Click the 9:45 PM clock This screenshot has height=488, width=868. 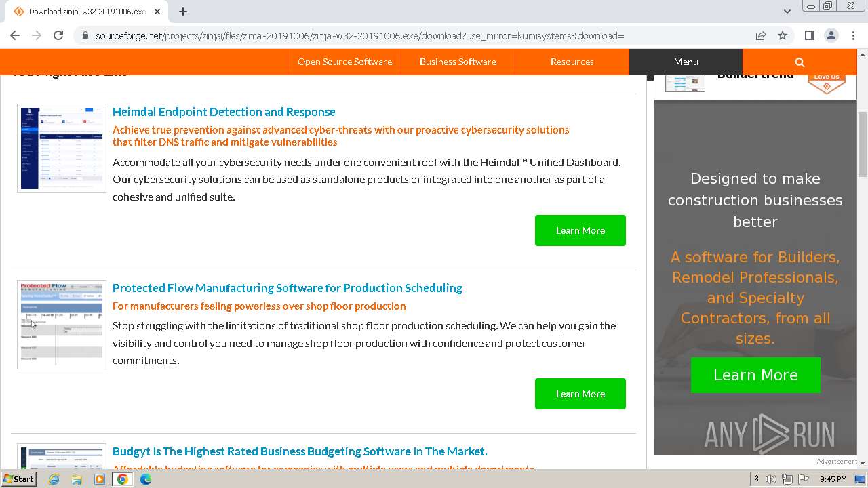click(833, 479)
